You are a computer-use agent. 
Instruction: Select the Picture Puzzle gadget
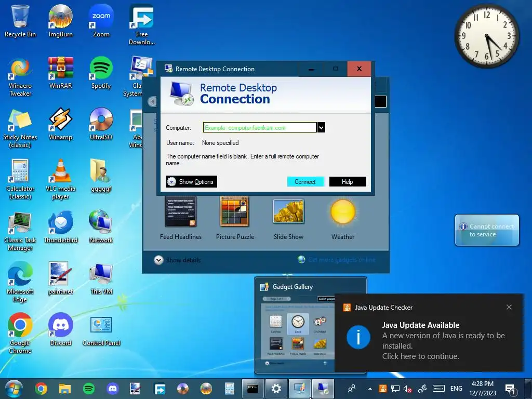coord(235,218)
